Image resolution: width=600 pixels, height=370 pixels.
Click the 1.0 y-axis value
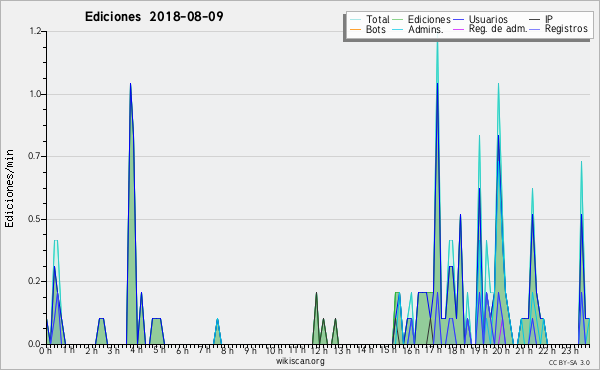pos(35,94)
